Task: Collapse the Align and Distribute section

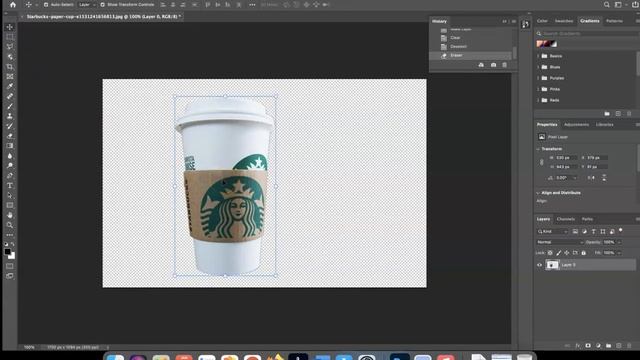Action: pos(538,193)
